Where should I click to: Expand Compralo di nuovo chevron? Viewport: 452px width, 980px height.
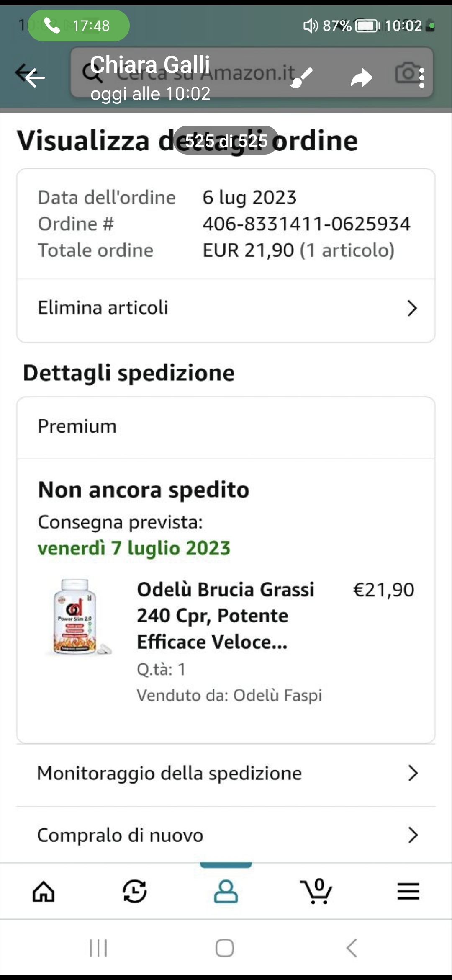(x=413, y=835)
